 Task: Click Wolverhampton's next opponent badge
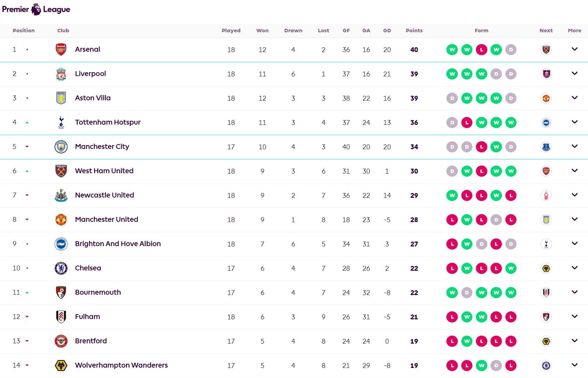(x=546, y=366)
